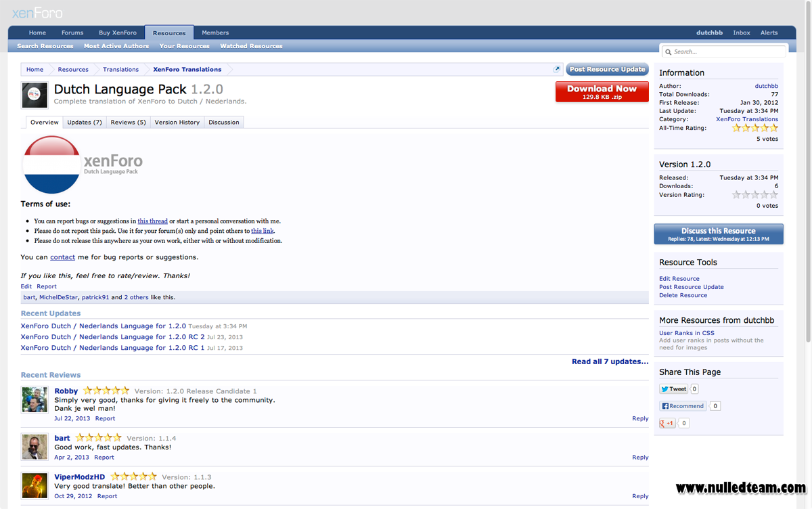Open Alerts in the navbar
The height and width of the screenshot is (509, 812).
(x=769, y=32)
